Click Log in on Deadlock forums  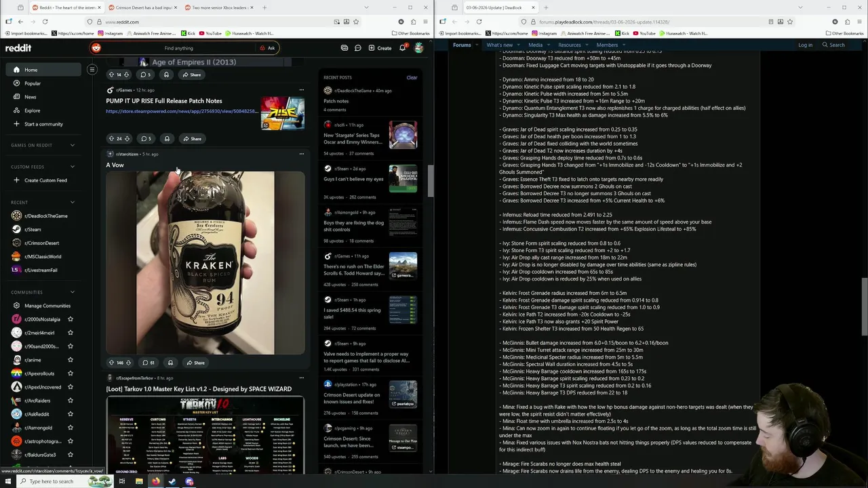coord(805,45)
